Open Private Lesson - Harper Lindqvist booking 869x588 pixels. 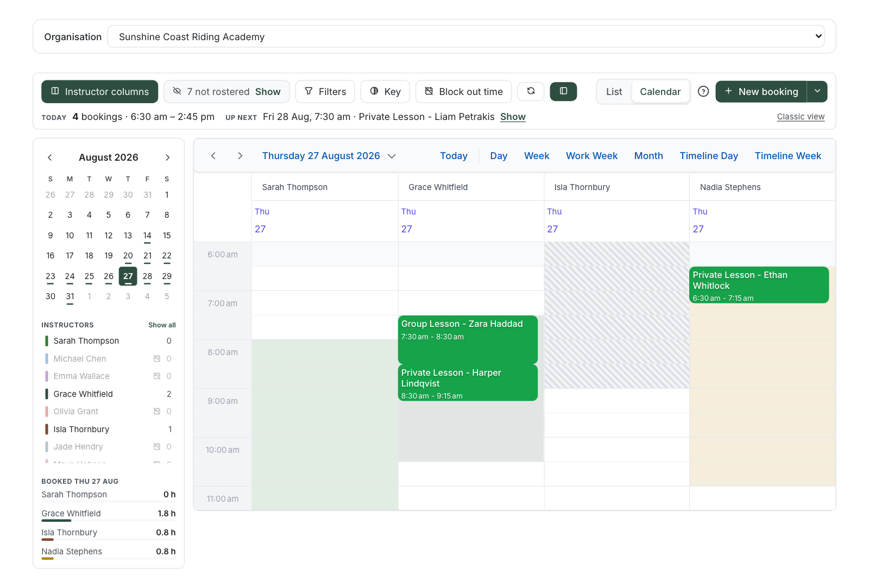468,383
